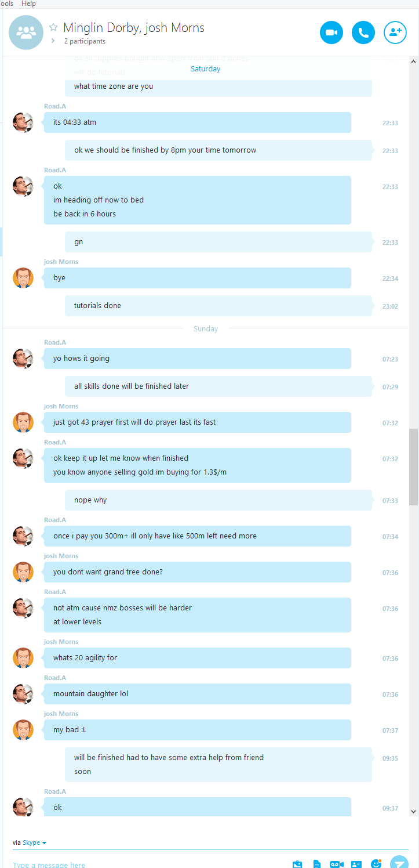This screenshot has width=419, height=868.
Task: Record a video message
Action: (337, 865)
